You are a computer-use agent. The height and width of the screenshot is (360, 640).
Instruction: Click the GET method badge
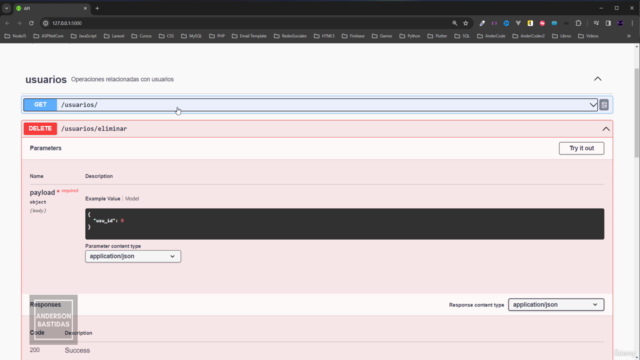tap(40, 105)
